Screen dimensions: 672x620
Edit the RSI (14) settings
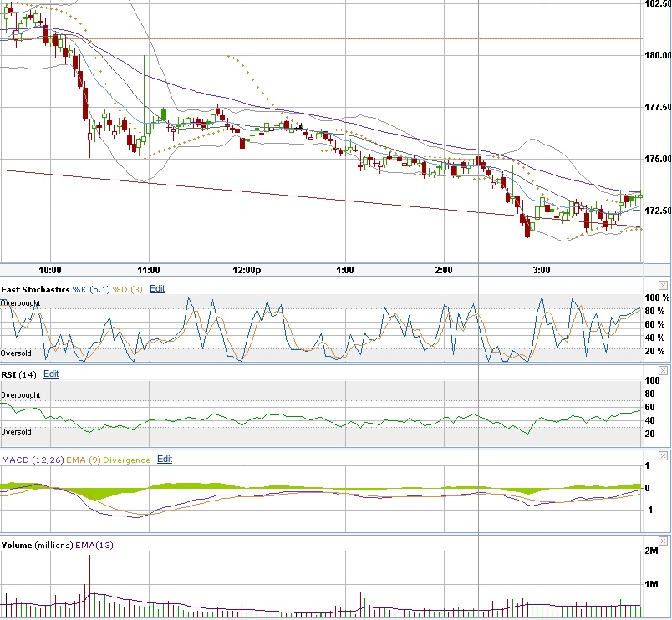(x=51, y=374)
